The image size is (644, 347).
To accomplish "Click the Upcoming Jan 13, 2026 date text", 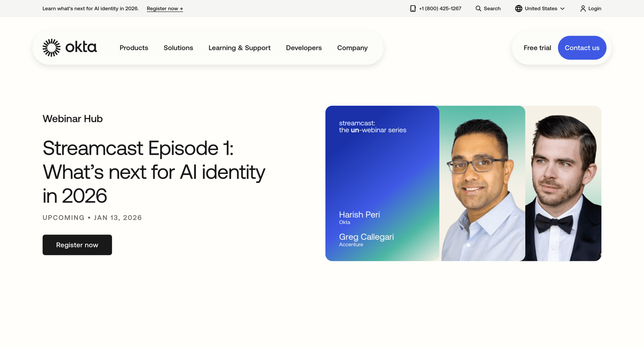I will pyautogui.click(x=92, y=218).
